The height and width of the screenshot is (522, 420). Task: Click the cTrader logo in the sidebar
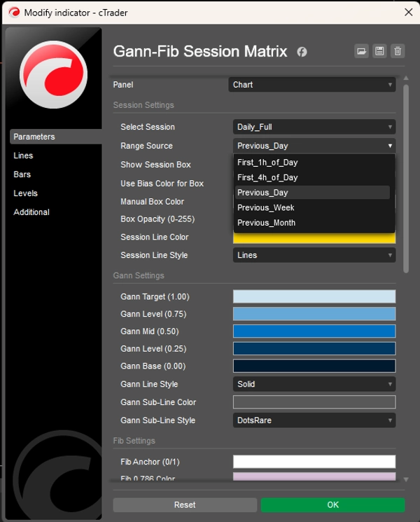53,74
